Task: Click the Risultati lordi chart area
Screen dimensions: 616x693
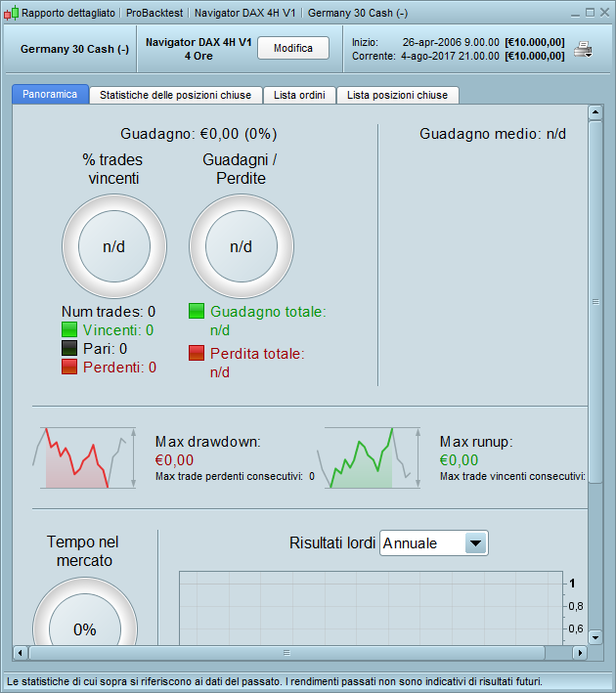Action: [371, 608]
